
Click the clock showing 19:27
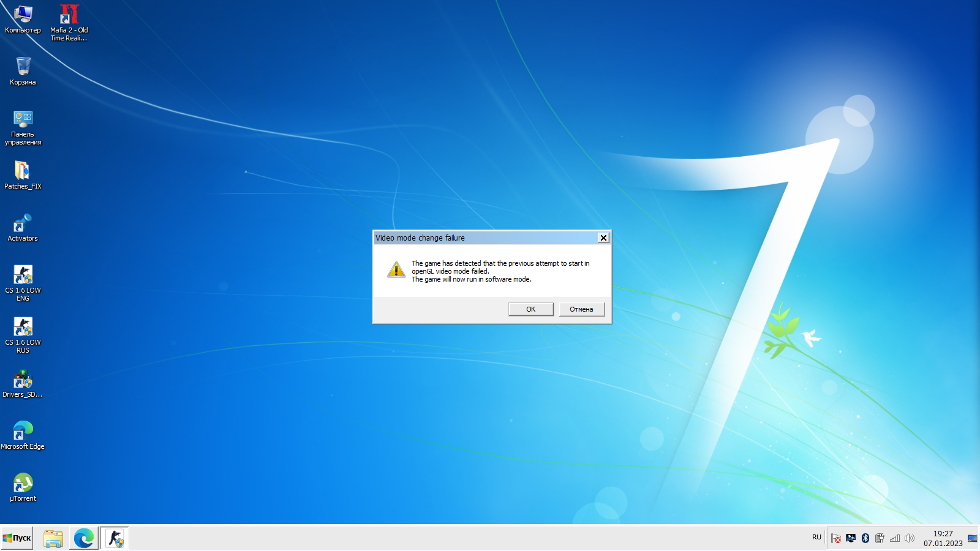click(x=943, y=538)
